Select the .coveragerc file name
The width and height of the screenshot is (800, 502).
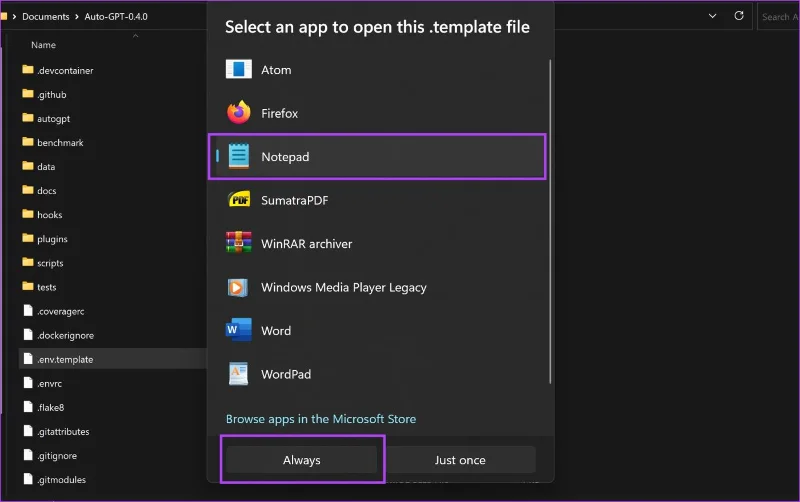pyautogui.click(x=60, y=311)
